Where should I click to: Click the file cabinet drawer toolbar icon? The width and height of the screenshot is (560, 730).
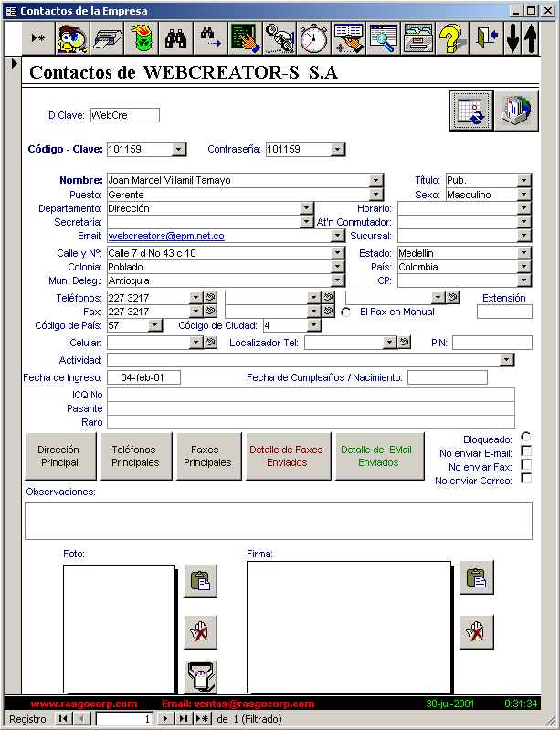[417, 38]
